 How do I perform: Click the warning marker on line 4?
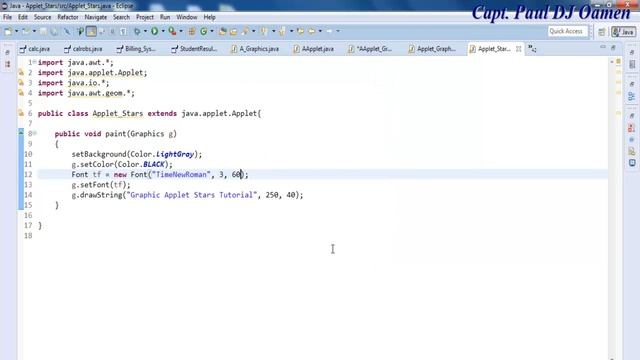[x=21, y=93]
